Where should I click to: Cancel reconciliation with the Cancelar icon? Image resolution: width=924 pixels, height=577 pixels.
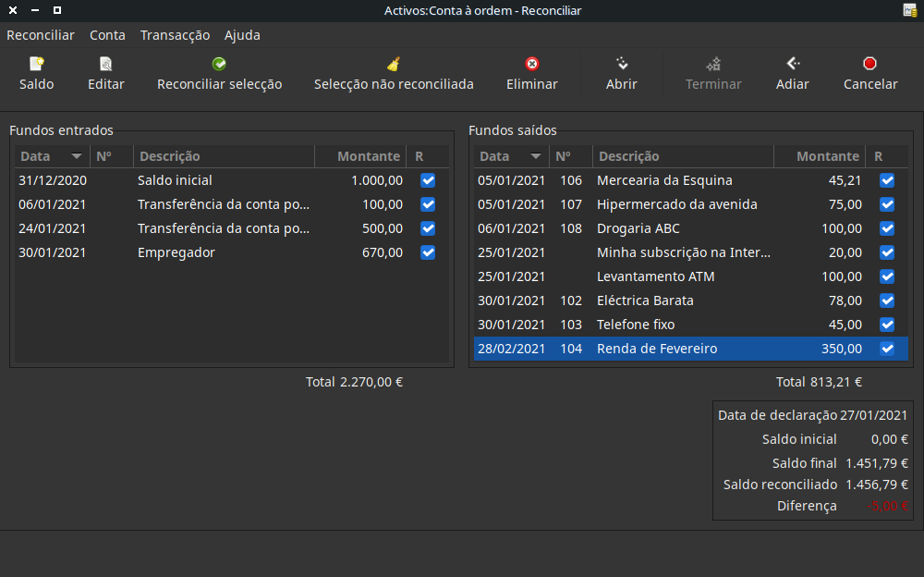tap(869, 65)
